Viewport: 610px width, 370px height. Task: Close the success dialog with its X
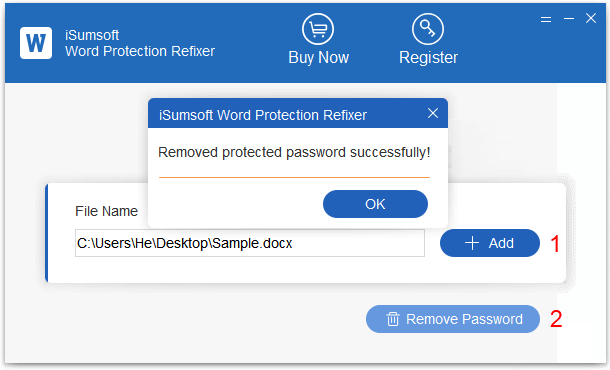pos(433,113)
